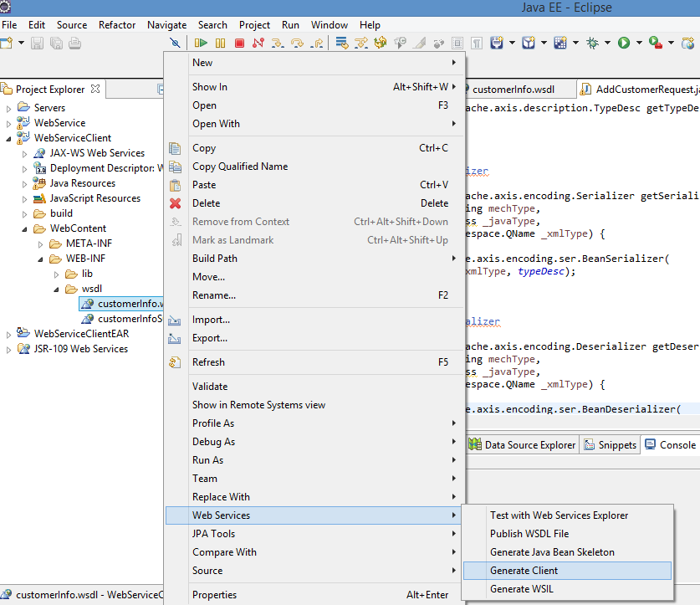The height and width of the screenshot is (605, 700).
Task: Open the Build Path submenu
Action: (314, 259)
